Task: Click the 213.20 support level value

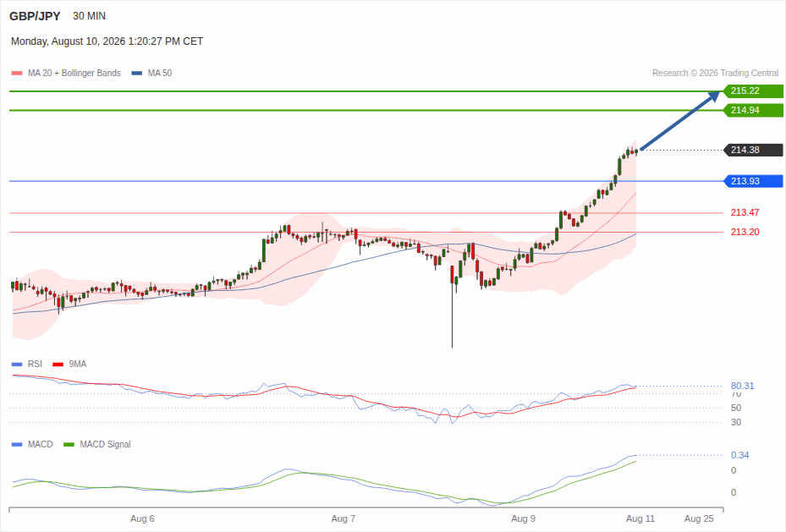Action: (x=745, y=232)
